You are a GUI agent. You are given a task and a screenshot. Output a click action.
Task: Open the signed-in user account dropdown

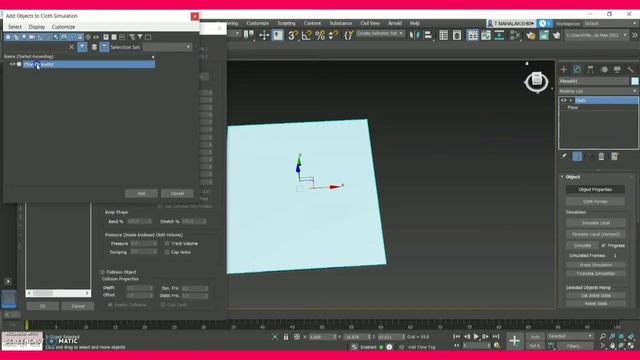pos(511,24)
